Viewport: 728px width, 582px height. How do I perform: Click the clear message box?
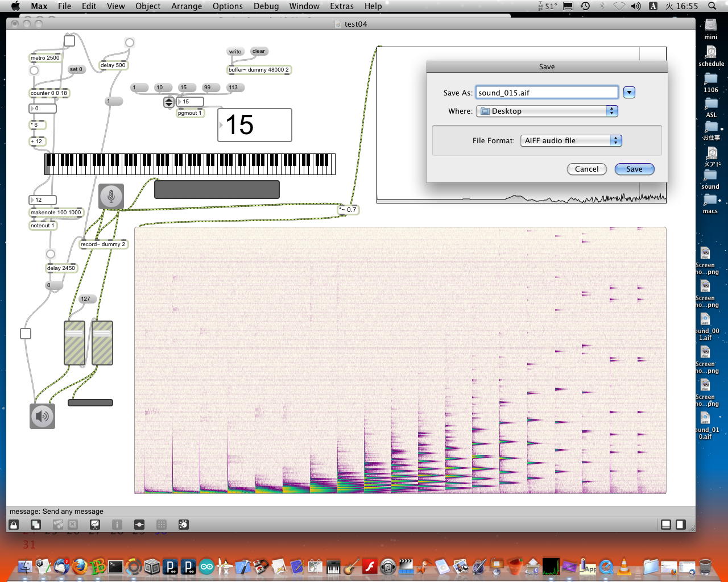point(259,51)
